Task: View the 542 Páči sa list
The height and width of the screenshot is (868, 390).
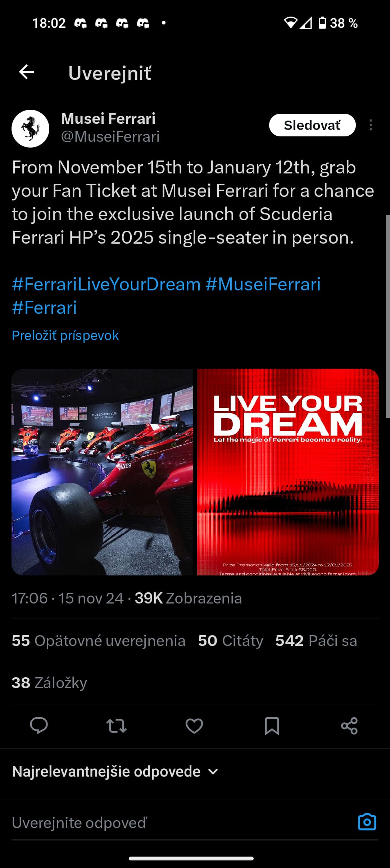Action: pyautogui.click(x=316, y=641)
